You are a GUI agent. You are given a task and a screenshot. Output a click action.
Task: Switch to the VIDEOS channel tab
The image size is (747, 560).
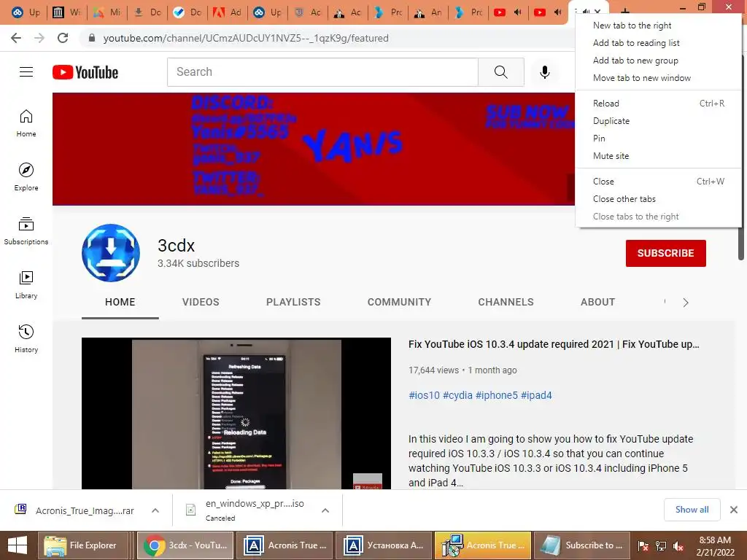(x=201, y=302)
